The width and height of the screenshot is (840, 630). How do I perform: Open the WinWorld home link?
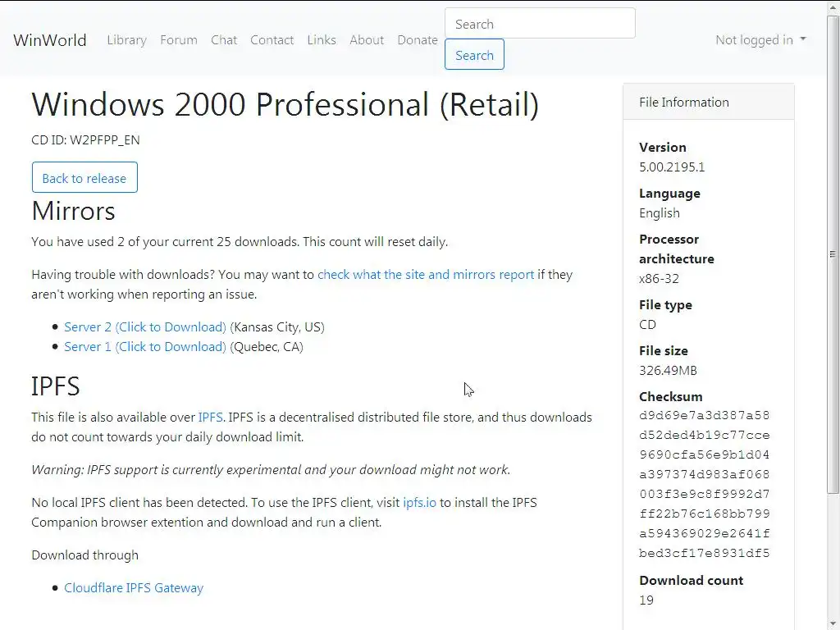pos(50,40)
